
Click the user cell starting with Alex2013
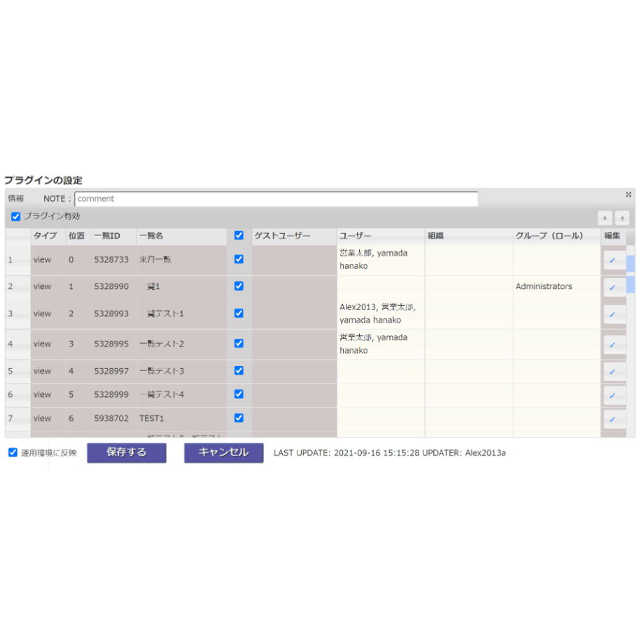(x=381, y=314)
